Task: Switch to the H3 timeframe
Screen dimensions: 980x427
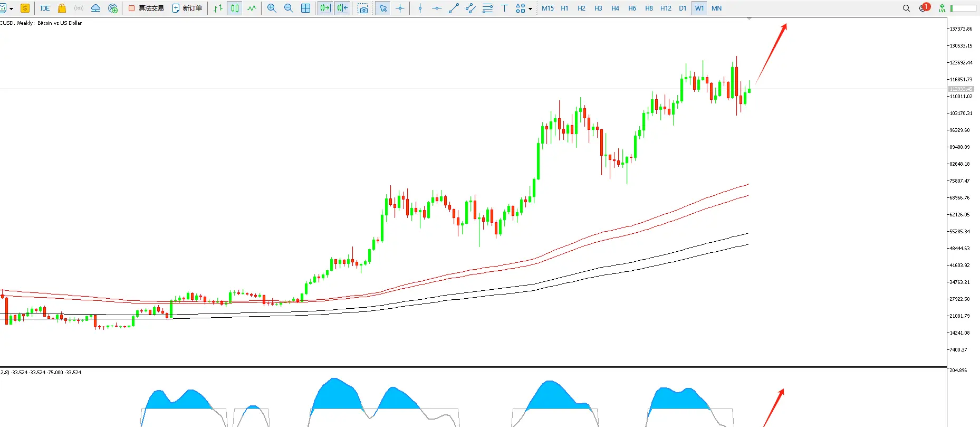Action: pos(598,8)
